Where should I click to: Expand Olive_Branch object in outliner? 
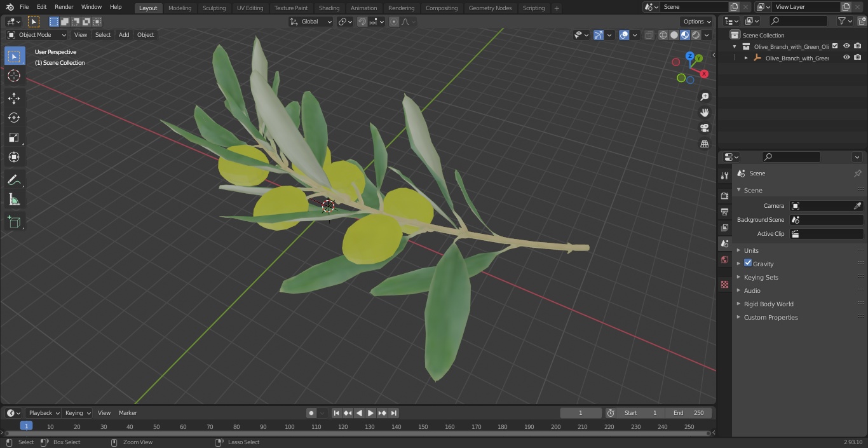(746, 58)
